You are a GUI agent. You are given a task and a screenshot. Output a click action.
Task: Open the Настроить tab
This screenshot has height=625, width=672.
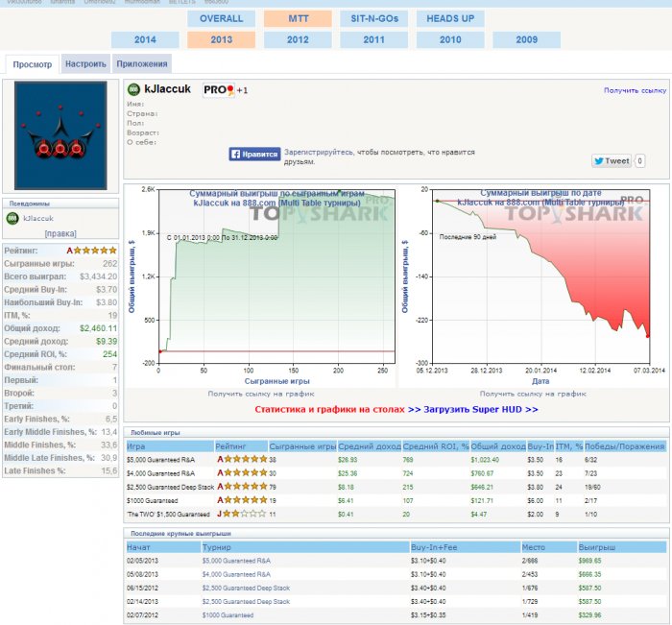pyautogui.click(x=85, y=64)
